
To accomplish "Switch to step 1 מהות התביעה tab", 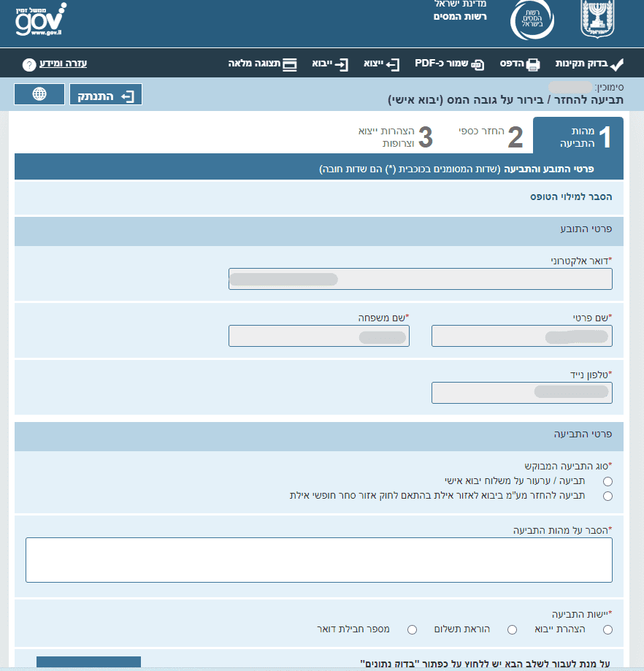I will [x=578, y=135].
